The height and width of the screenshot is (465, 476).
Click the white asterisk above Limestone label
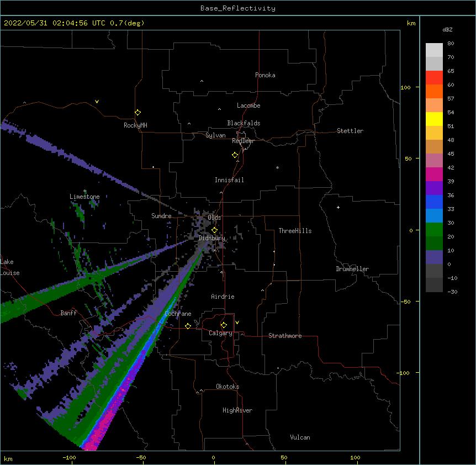(85, 191)
